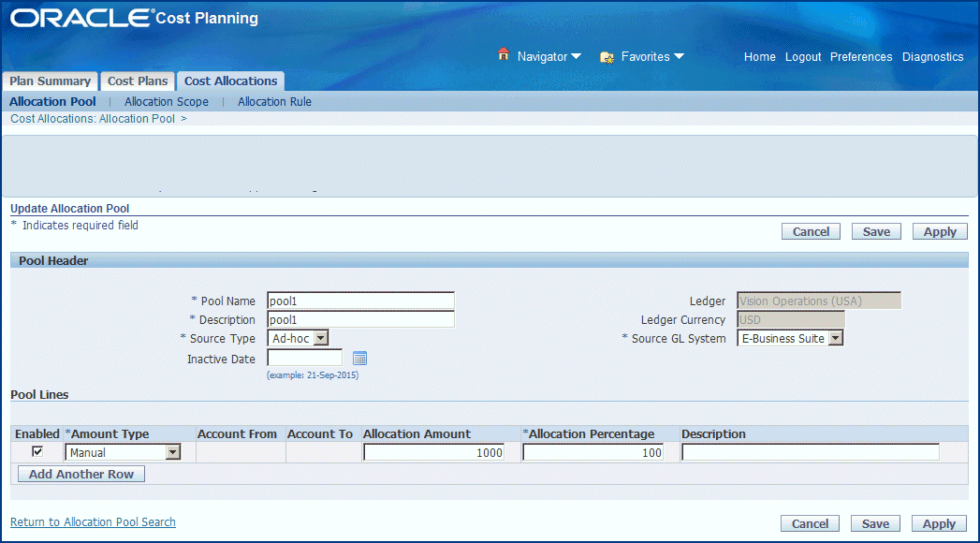Click the Home link
Image resolution: width=980 pixels, height=543 pixels.
point(759,57)
